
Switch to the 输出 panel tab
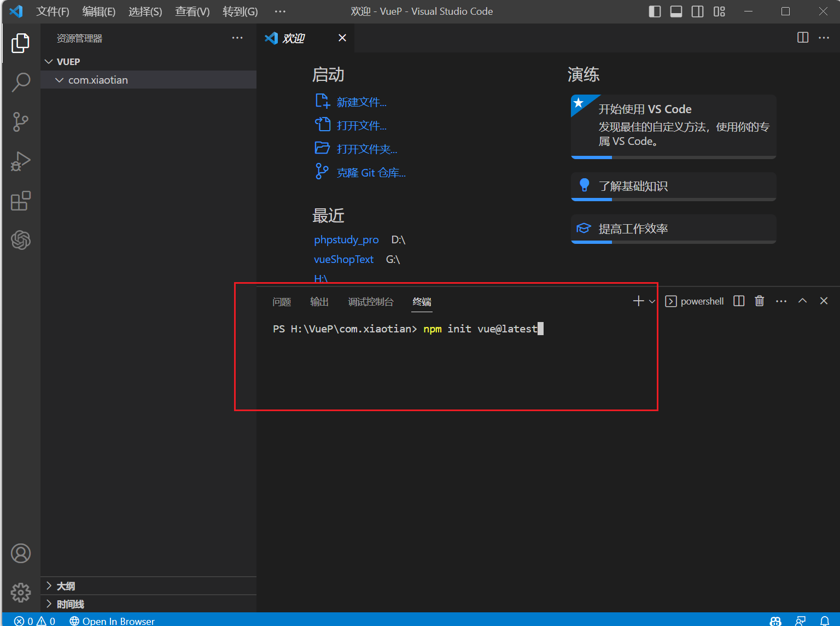(x=319, y=302)
